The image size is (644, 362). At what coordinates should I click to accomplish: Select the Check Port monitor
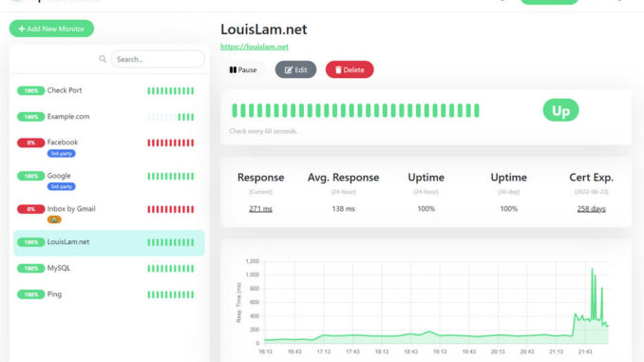coord(109,90)
